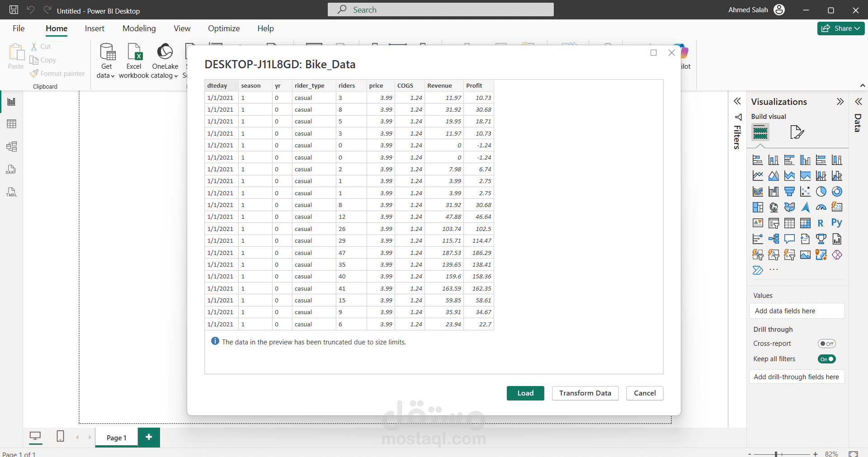
Task: Select the Waterfall chart visual
Action: [774, 192]
